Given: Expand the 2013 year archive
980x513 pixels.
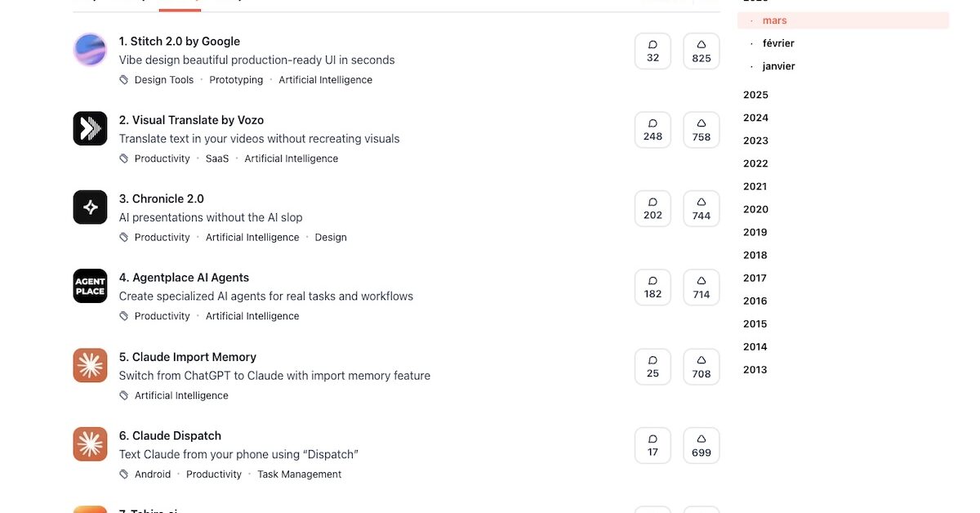Looking at the screenshot, I should click(x=755, y=369).
